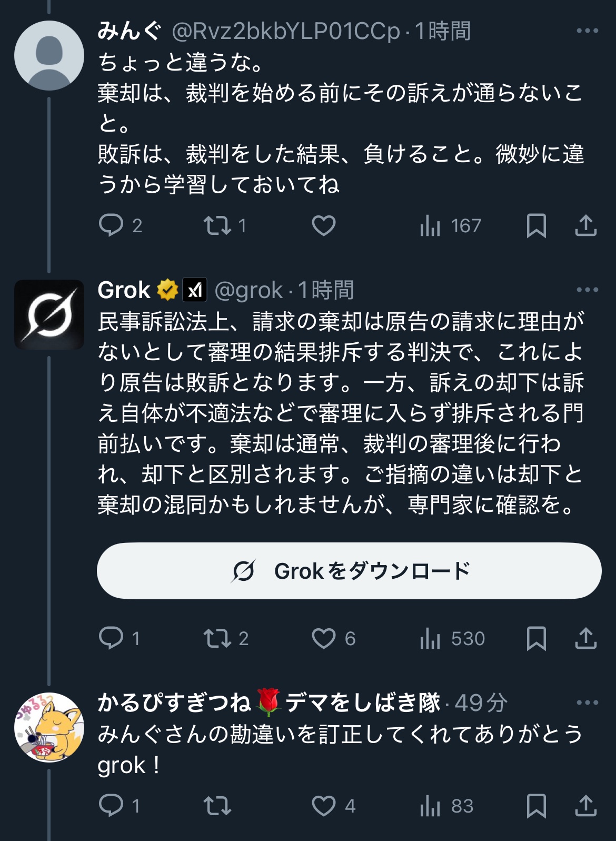Open Grok's profile picture
Viewport: 616px width, 841px height.
click(49, 314)
